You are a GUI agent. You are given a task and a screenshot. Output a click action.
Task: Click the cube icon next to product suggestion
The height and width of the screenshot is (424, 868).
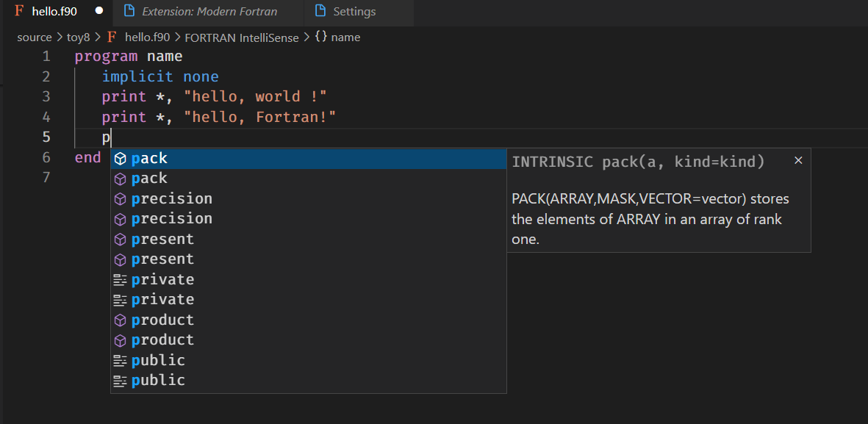coord(120,320)
